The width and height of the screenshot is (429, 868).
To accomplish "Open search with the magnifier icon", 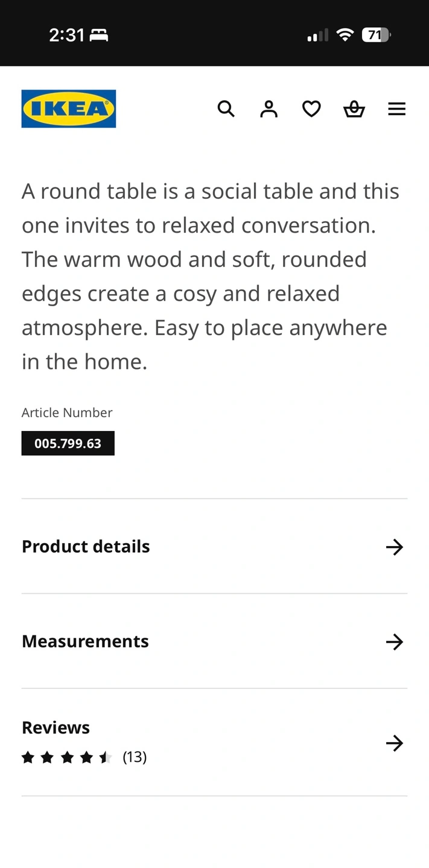I will point(226,108).
